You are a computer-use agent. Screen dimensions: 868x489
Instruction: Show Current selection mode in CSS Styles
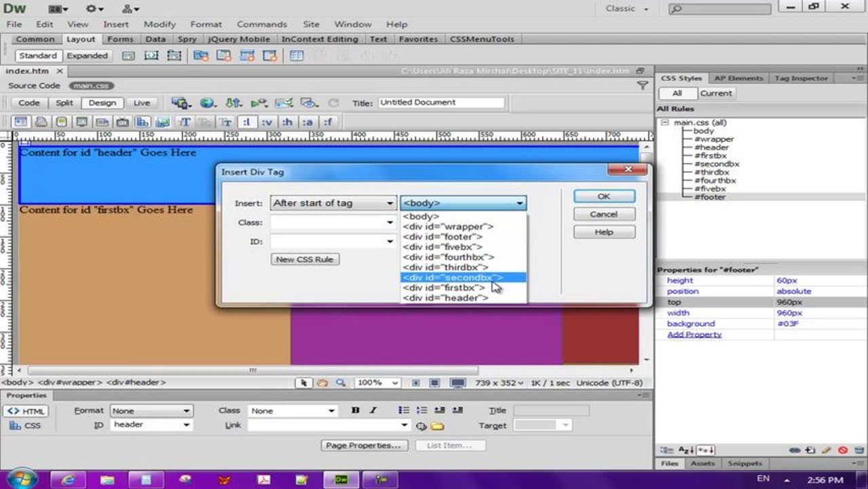[716, 93]
